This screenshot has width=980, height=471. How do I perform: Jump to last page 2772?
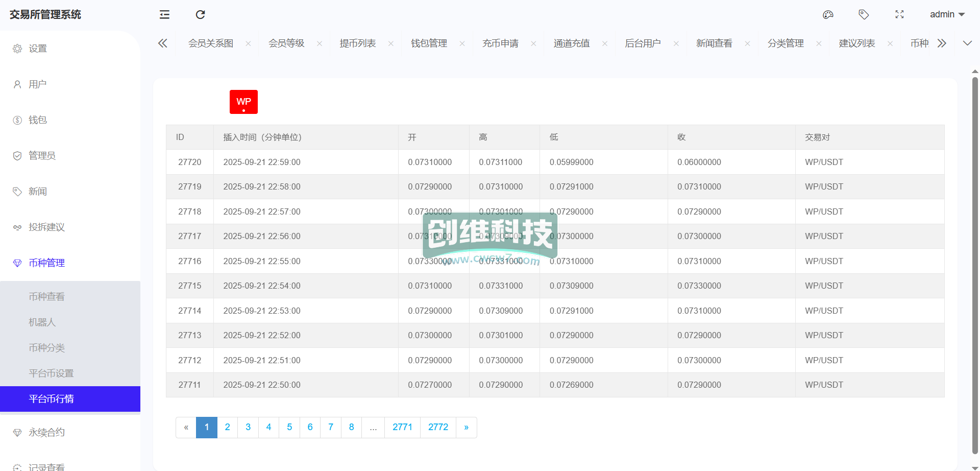(438, 427)
